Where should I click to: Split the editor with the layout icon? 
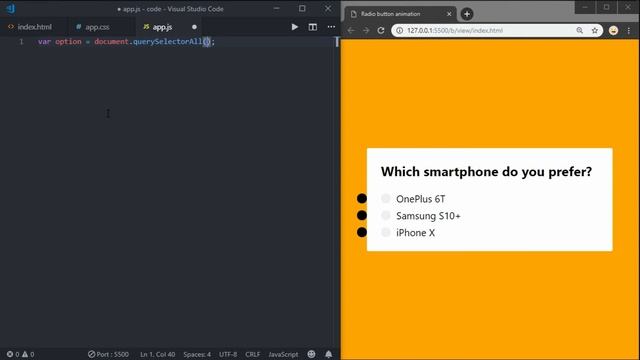coord(313,27)
